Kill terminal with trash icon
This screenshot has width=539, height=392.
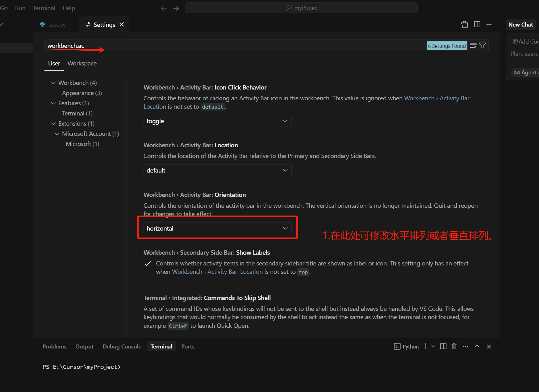(x=454, y=346)
